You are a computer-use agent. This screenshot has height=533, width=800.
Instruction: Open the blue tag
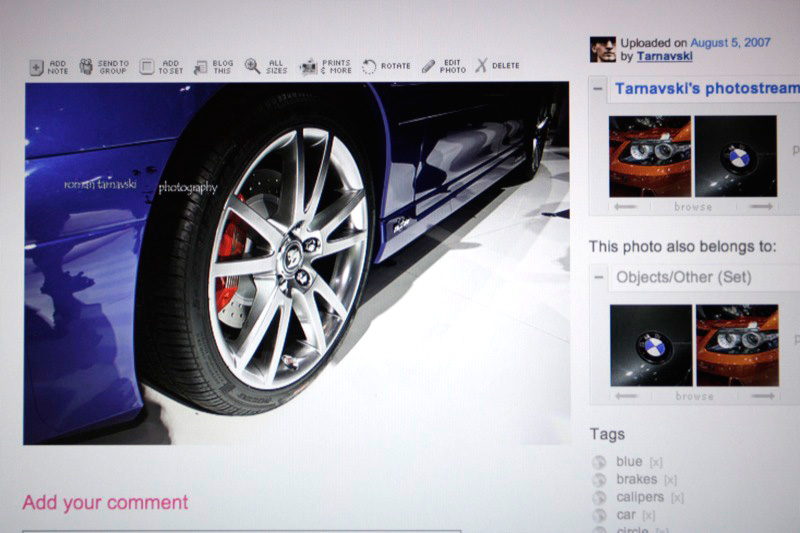tap(629, 461)
